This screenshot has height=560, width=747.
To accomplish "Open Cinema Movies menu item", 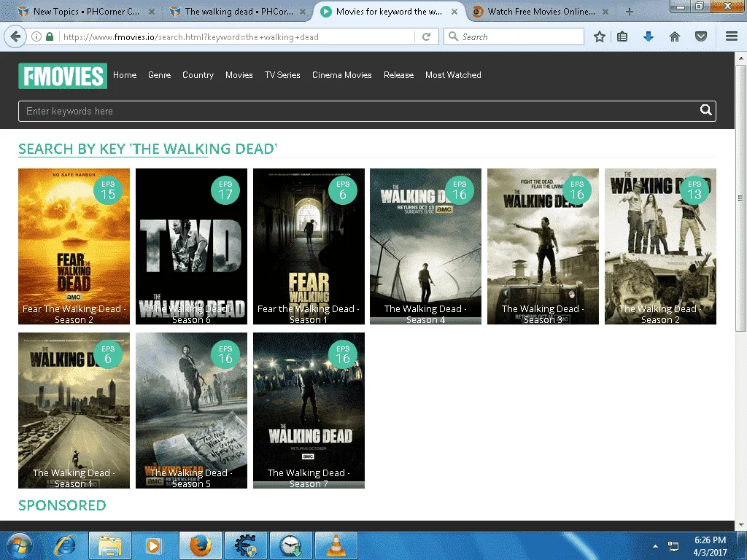I will pos(342,75).
